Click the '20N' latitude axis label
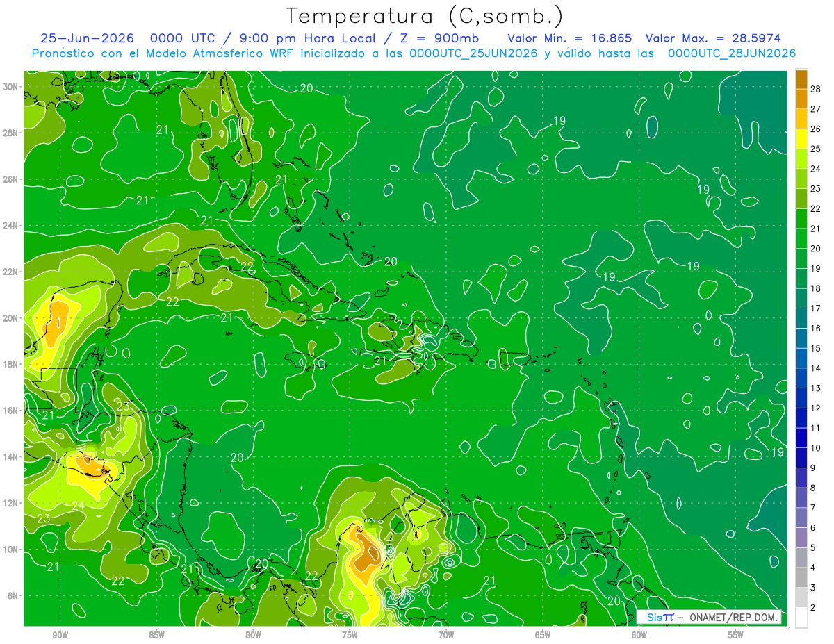 [x=12, y=318]
